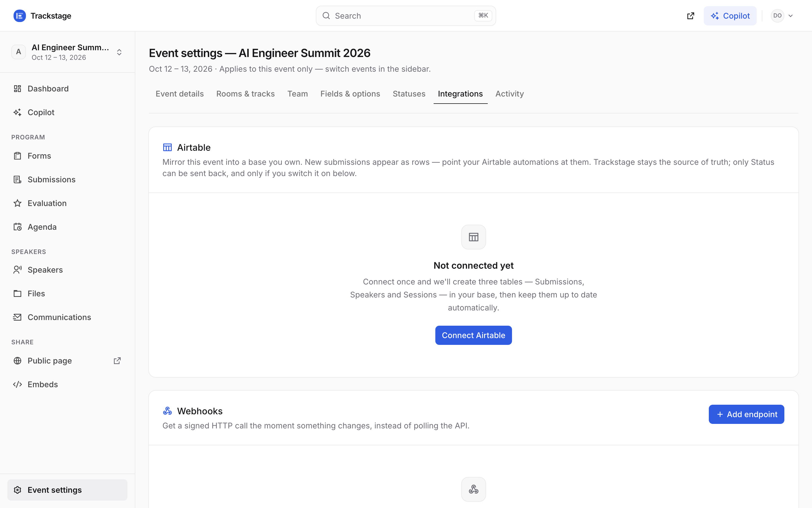This screenshot has height=508, width=812.
Task: Click the search magnifier icon
Action: click(x=326, y=16)
